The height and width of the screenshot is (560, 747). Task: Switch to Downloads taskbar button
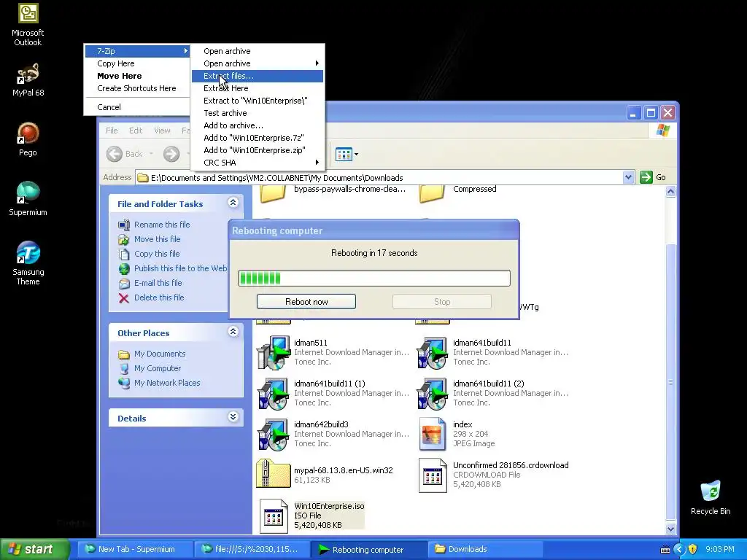click(x=486, y=549)
